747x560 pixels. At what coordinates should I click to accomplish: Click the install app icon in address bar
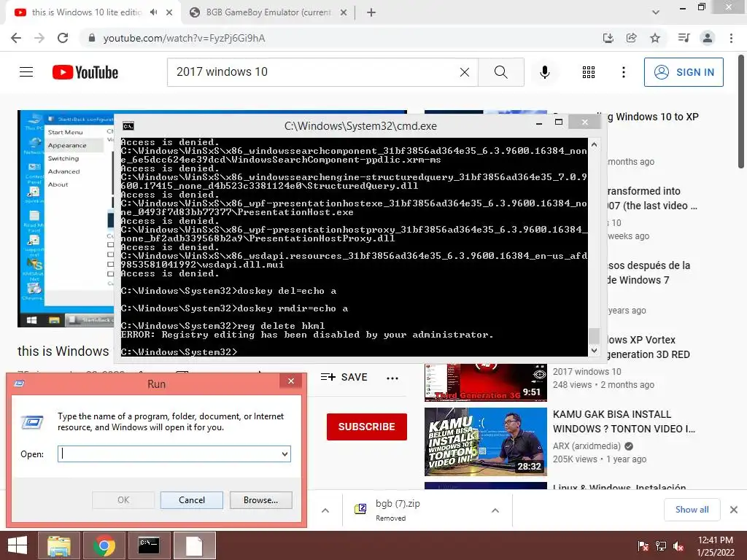tap(608, 38)
